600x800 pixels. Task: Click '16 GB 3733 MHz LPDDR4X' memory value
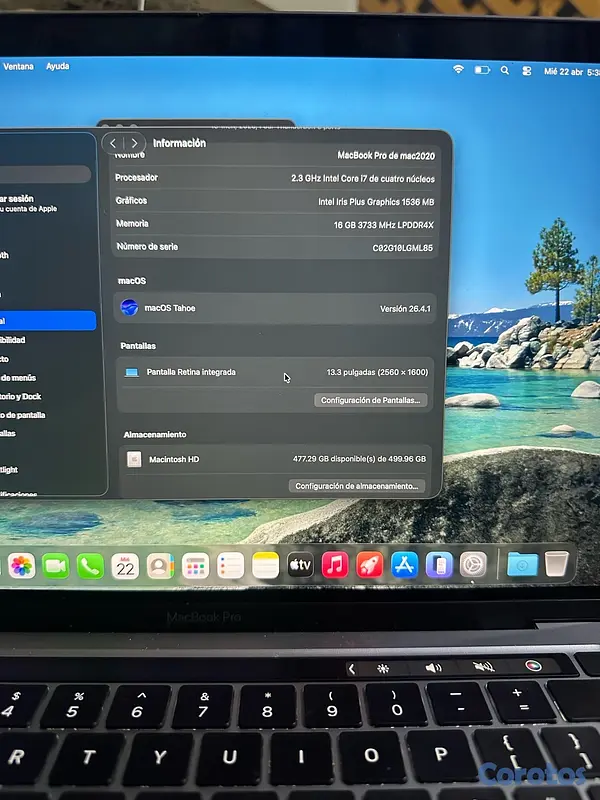tap(384, 225)
